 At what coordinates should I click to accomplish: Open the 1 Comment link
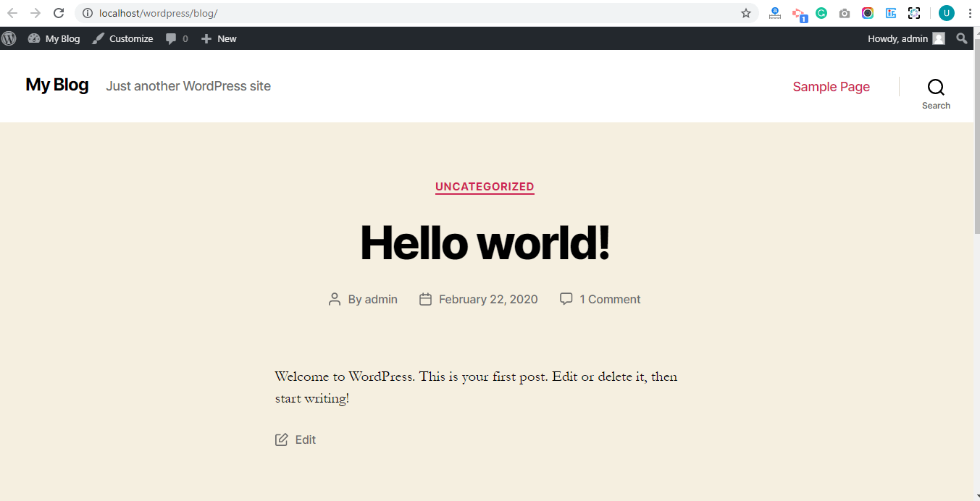(x=609, y=299)
